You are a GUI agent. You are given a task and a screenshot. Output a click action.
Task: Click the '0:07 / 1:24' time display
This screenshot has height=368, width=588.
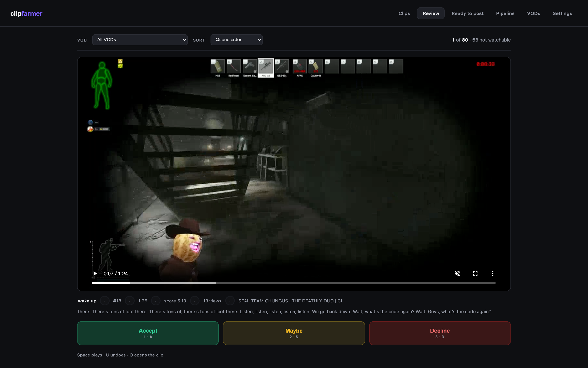(116, 273)
